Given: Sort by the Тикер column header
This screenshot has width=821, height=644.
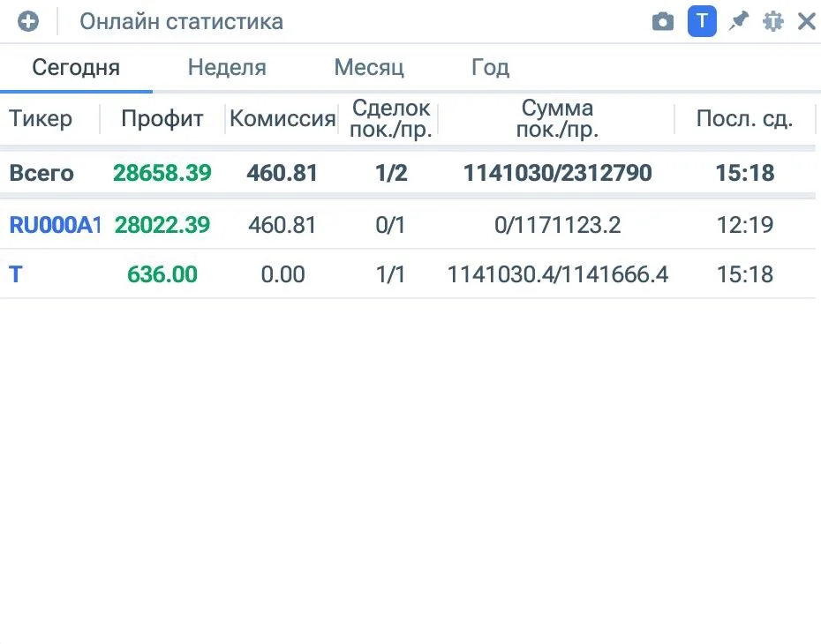Looking at the screenshot, I should (x=41, y=119).
